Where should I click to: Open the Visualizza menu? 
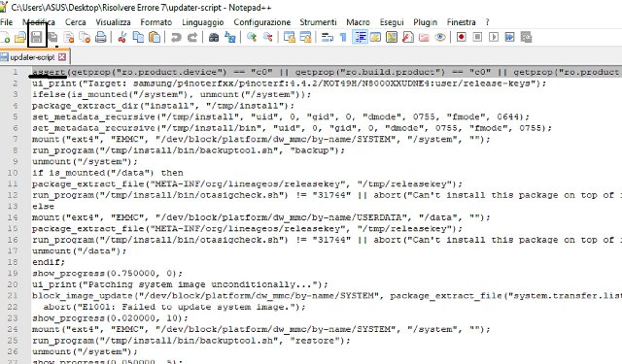[x=113, y=22]
